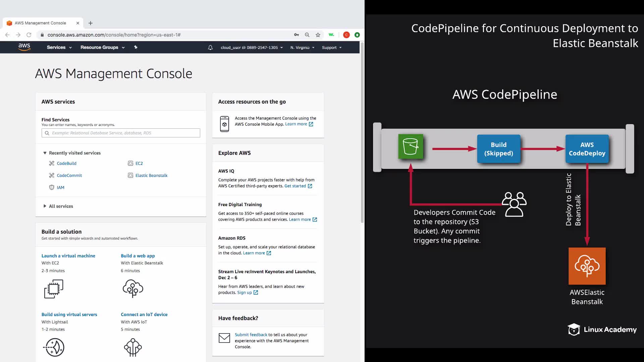Click the Elastic Beanstalk web app icon

(133, 289)
